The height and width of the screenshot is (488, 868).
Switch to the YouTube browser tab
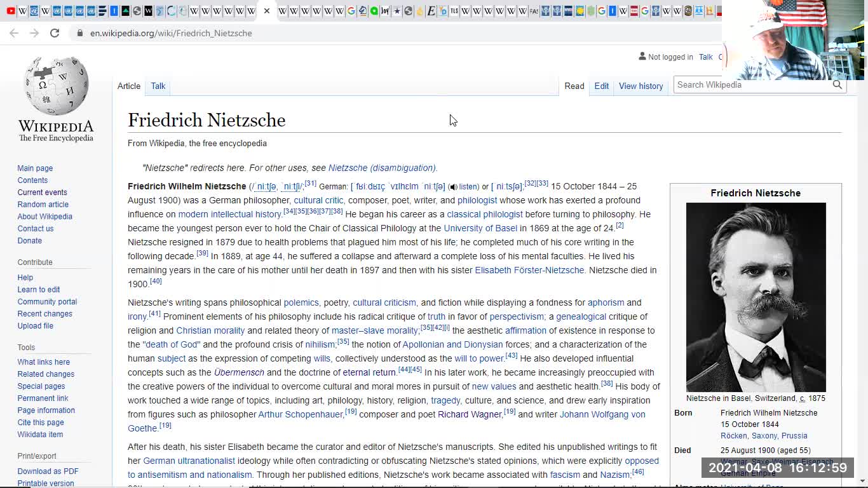pyautogui.click(x=11, y=11)
